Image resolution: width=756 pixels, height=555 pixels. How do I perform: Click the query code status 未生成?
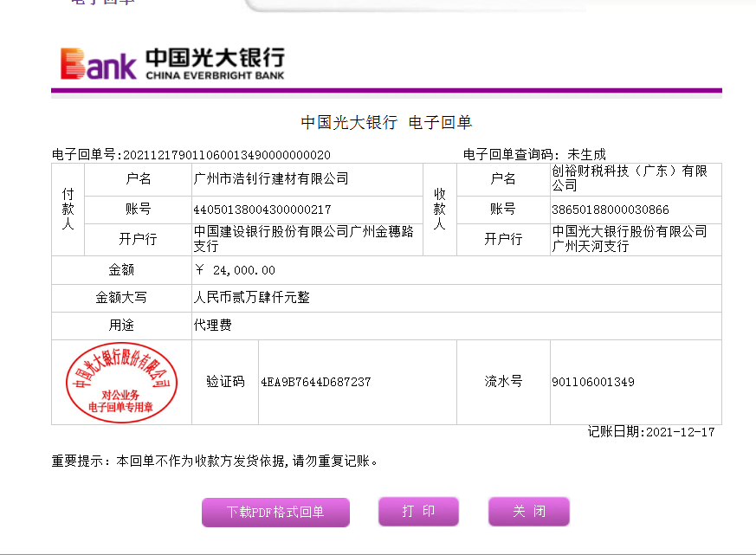coord(586,155)
